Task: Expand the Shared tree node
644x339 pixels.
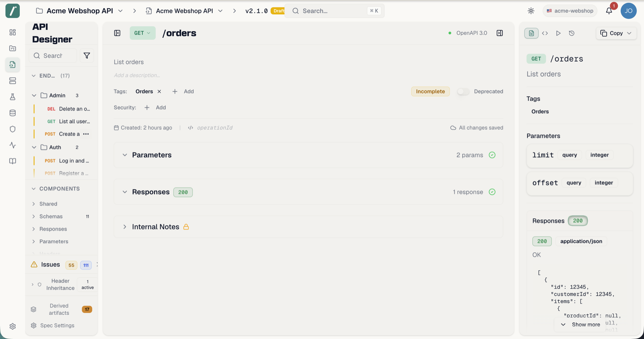Action: point(34,204)
